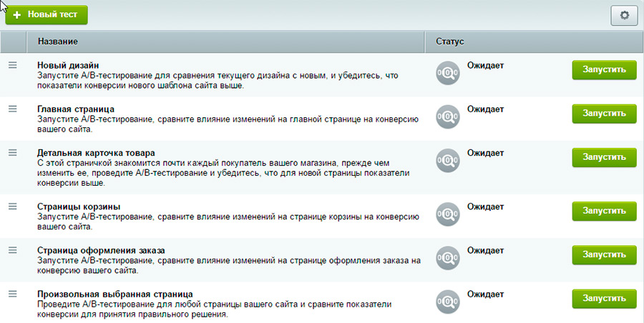Open hamburger menu for Страницы корзины row

[12, 206]
